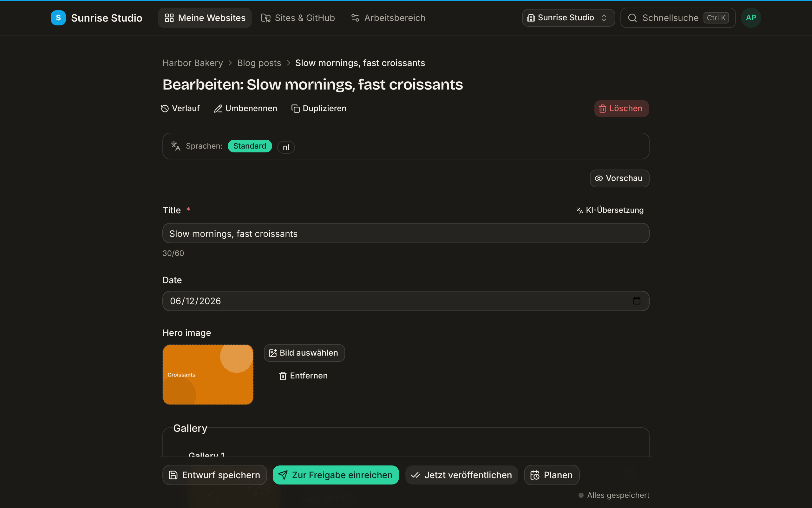Open Meine Websites tab
This screenshot has width=812, height=508.
tap(205, 18)
